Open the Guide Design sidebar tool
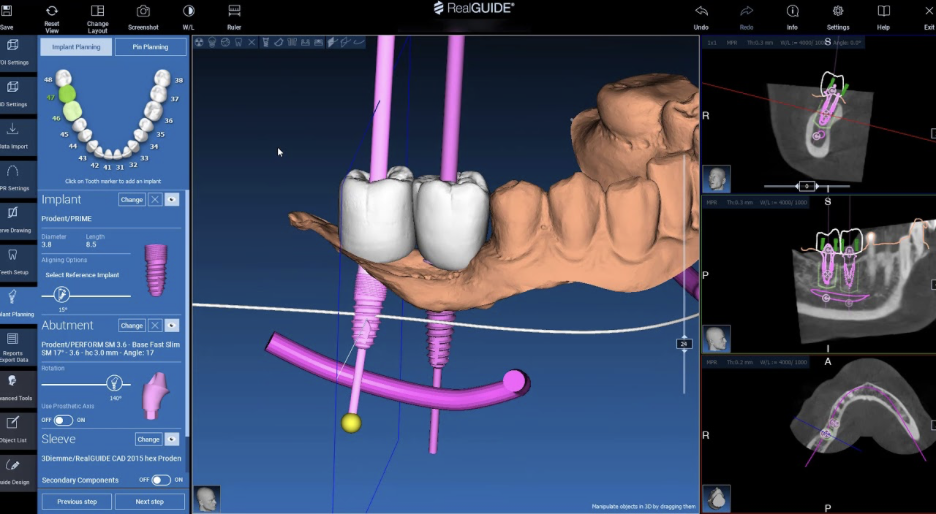936x514 pixels. click(13, 469)
